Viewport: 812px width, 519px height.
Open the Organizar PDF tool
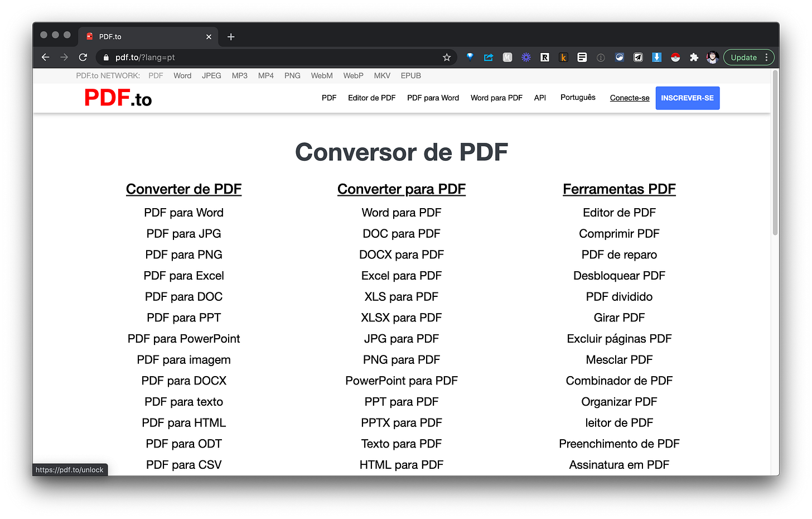coord(619,402)
